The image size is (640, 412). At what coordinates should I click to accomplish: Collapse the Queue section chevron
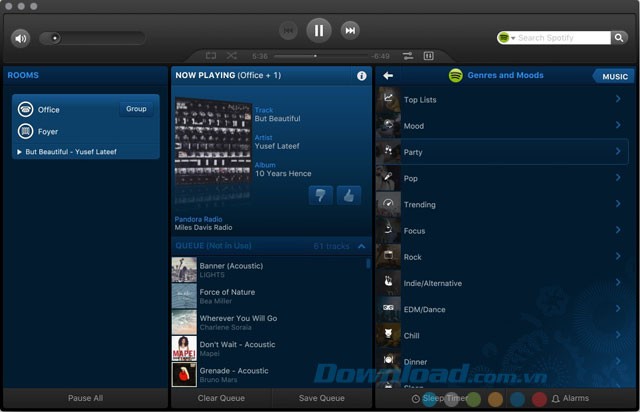pyautogui.click(x=362, y=246)
